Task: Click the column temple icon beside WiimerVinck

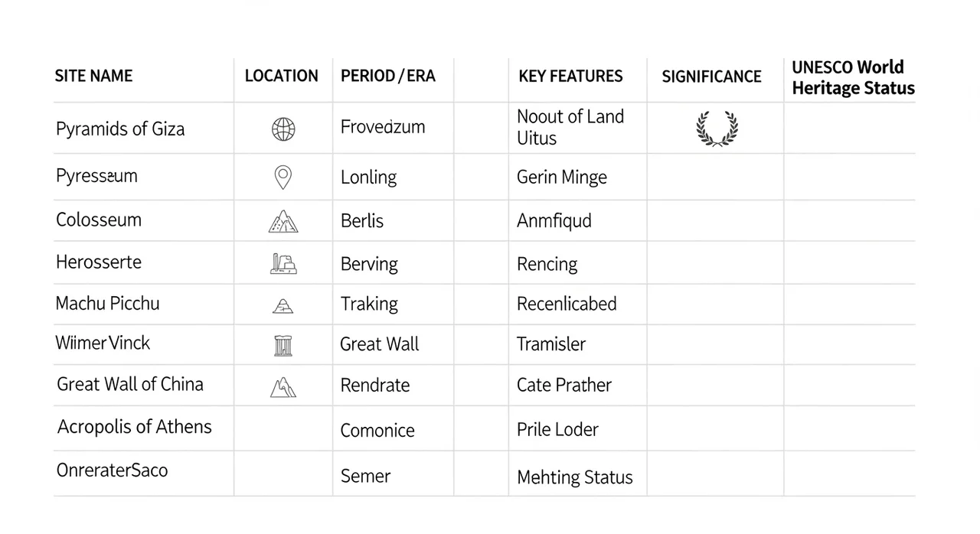Action: coord(283,345)
